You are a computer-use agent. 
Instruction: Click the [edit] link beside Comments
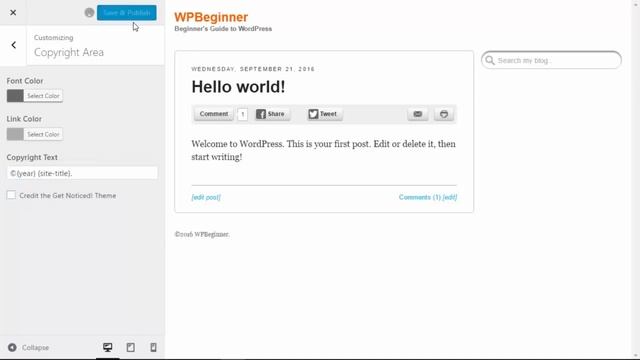450,197
